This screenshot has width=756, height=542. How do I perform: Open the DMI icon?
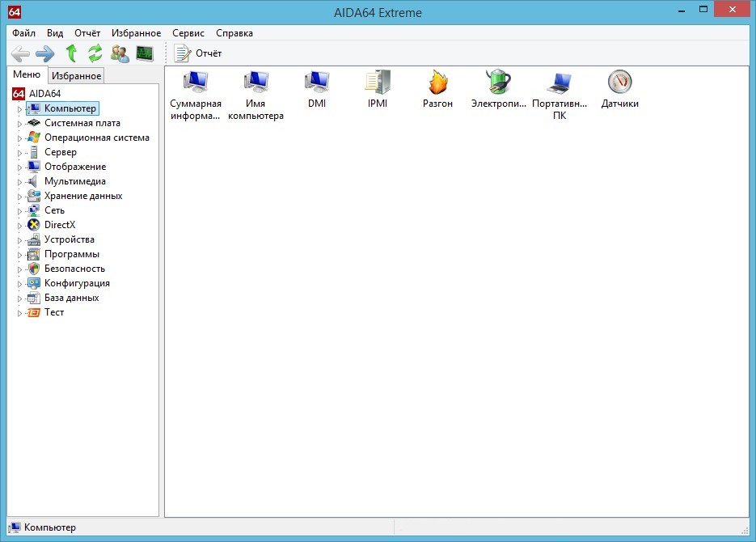[x=316, y=83]
